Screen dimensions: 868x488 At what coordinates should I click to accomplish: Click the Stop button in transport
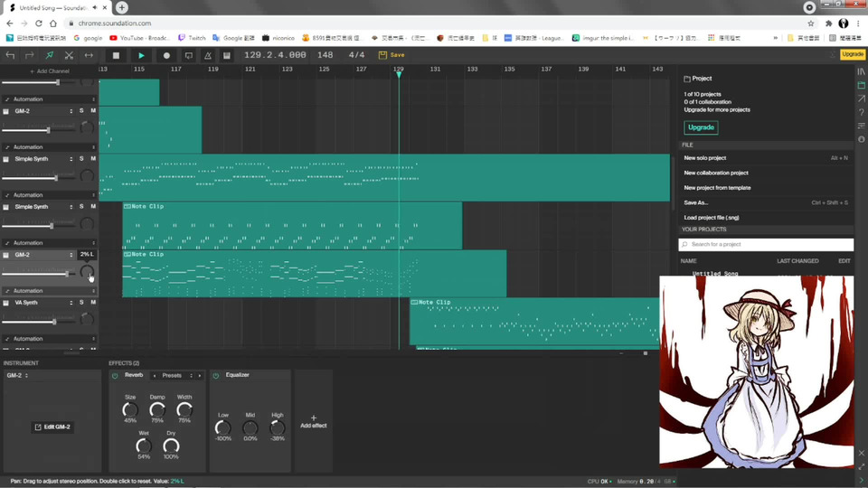pyautogui.click(x=116, y=55)
